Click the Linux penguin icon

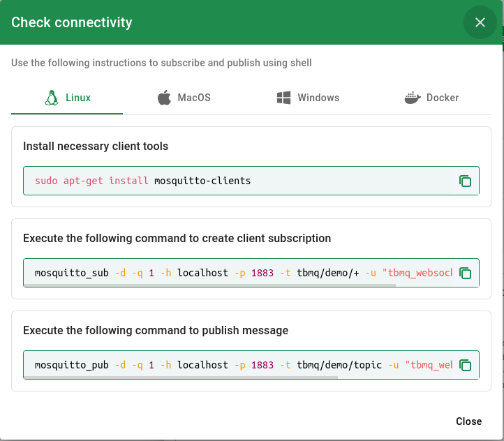[52, 98]
